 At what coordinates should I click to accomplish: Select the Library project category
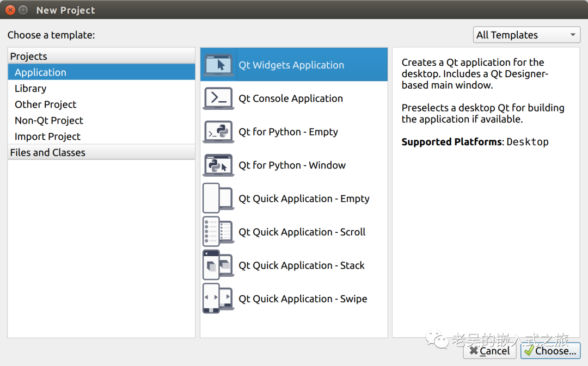click(101, 88)
